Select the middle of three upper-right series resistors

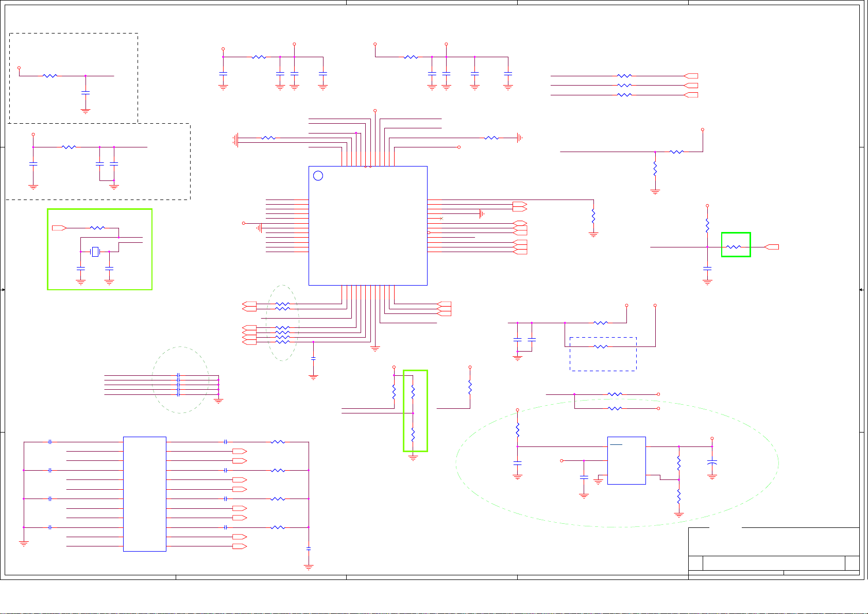(624, 86)
